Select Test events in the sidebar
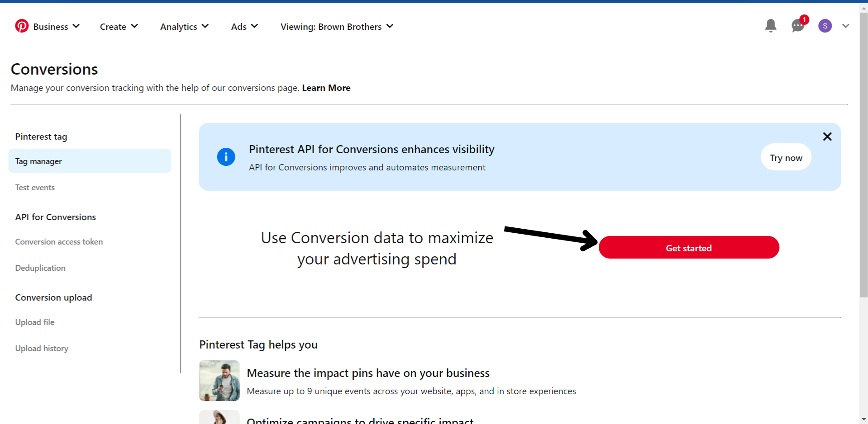This screenshot has width=868, height=424. (x=35, y=187)
